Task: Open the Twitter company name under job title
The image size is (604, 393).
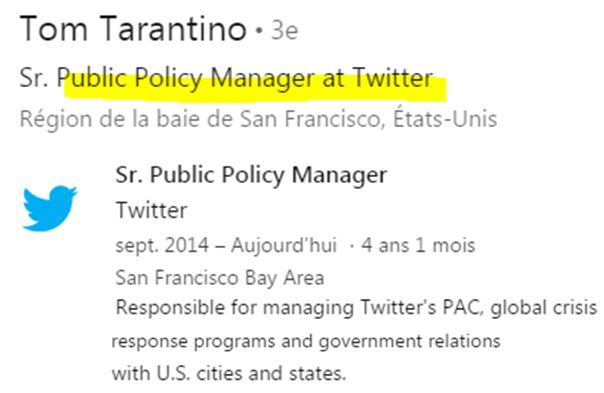Action: coord(151,210)
